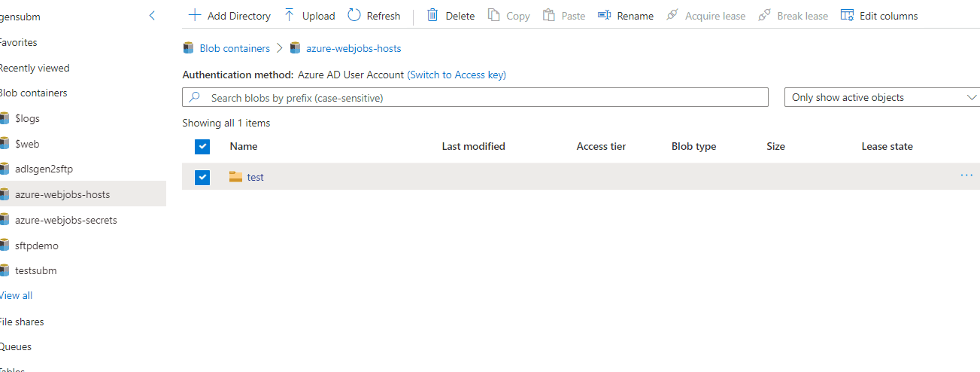Click the Add Directory label
This screenshot has height=372, width=980.
(239, 16)
